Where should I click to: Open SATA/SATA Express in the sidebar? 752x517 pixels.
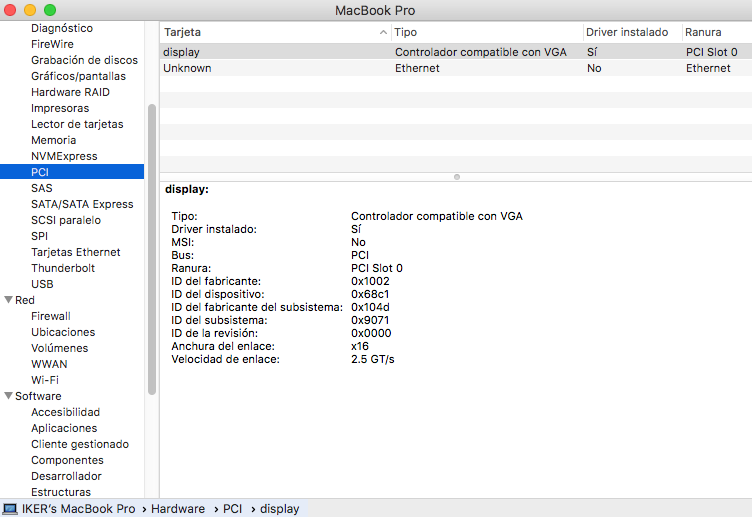coord(82,204)
